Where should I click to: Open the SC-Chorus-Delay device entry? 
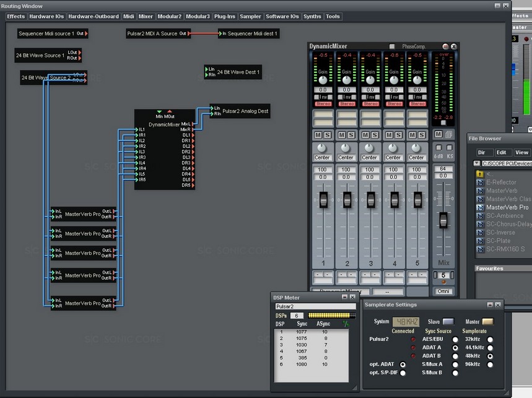(508, 224)
